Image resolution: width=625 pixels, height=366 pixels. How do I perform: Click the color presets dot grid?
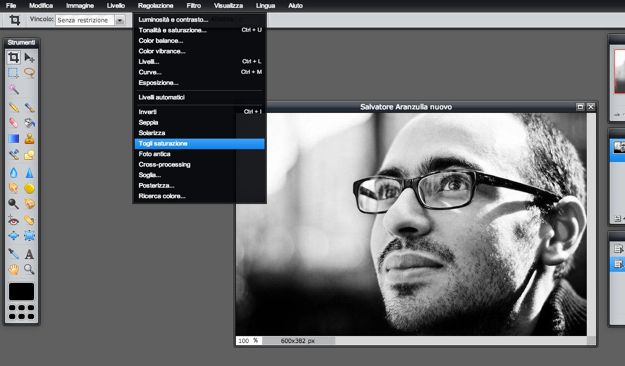22,312
